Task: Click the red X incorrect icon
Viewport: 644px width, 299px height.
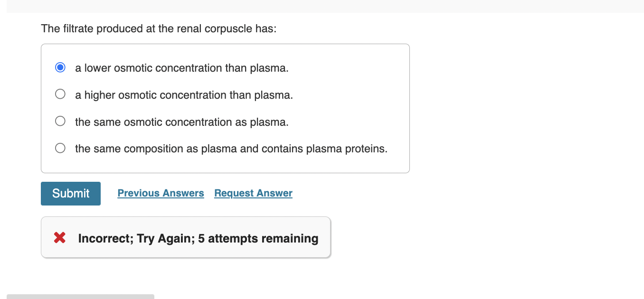Action: 60,238
